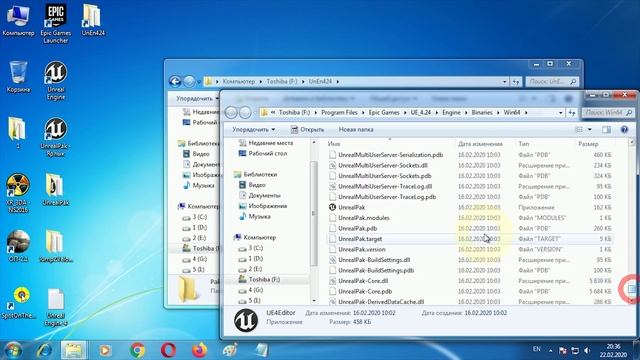
Task: Expand the Engine breadcrumb arrow
Action: pyautogui.click(x=466, y=112)
